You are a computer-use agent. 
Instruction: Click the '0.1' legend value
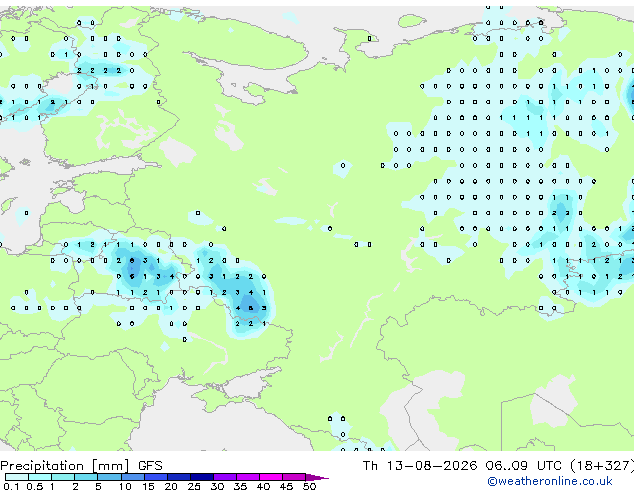coord(11,486)
